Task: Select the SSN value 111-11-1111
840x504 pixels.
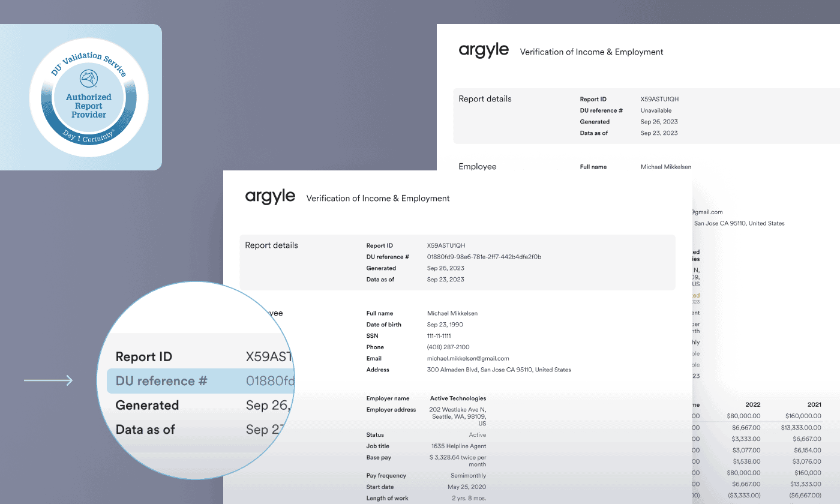Action: tap(439, 336)
